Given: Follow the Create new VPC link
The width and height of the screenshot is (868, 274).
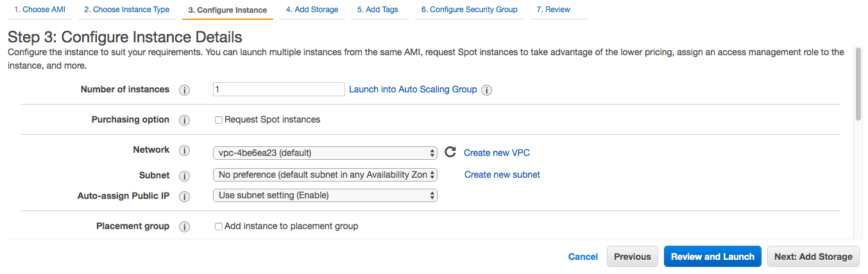Looking at the screenshot, I should click(x=497, y=153).
